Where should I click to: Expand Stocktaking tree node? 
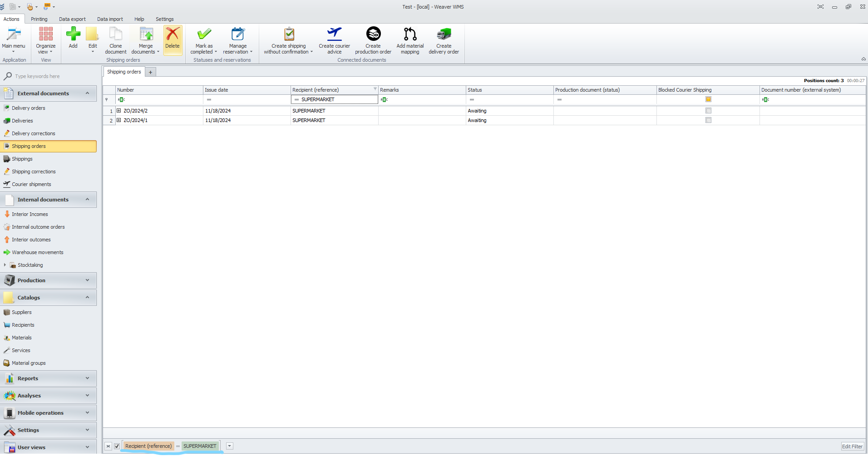click(5, 265)
